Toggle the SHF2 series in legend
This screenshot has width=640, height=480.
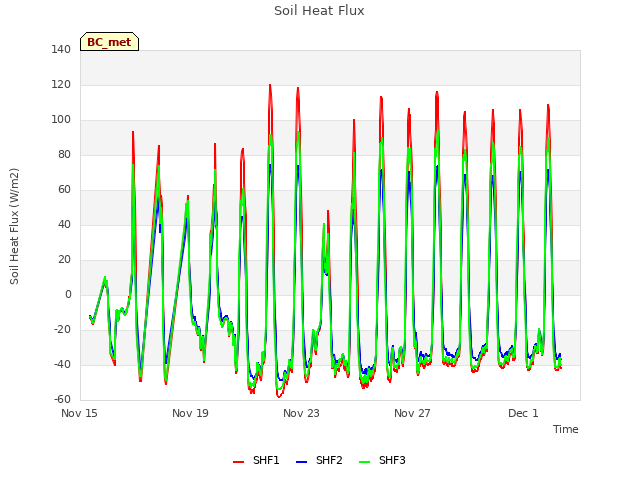[319, 460]
